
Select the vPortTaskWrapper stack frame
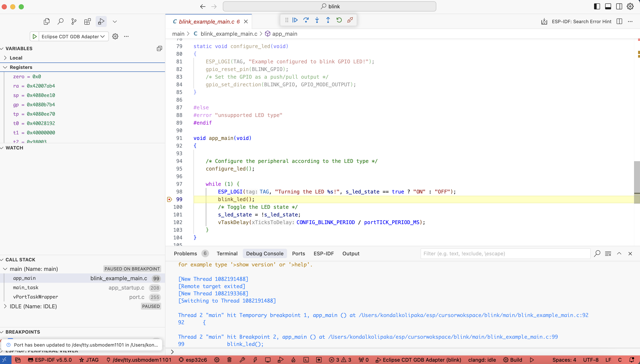tap(82, 297)
